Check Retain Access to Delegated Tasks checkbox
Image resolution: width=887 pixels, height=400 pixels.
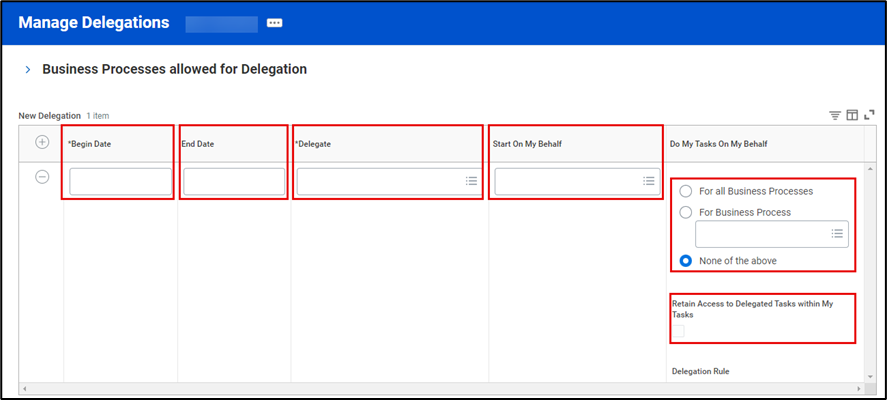[x=678, y=331]
